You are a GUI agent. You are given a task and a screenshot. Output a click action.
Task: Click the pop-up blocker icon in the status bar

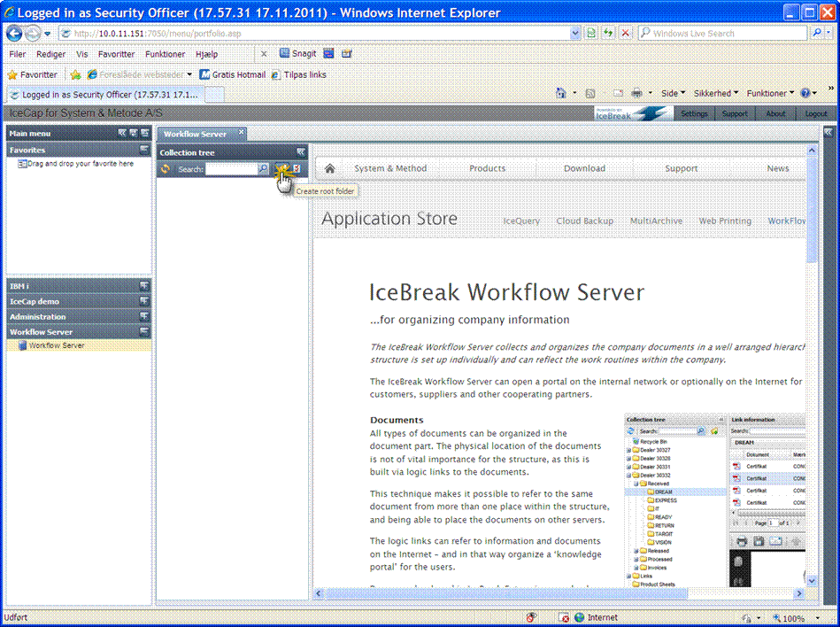pyautogui.click(x=564, y=617)
